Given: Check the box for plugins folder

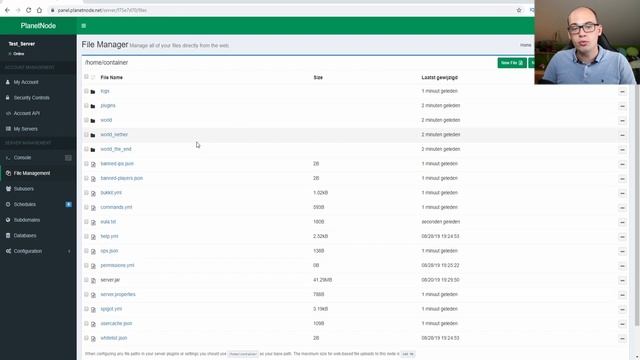Looking at the screenshot, I should (x=86, y=105).
